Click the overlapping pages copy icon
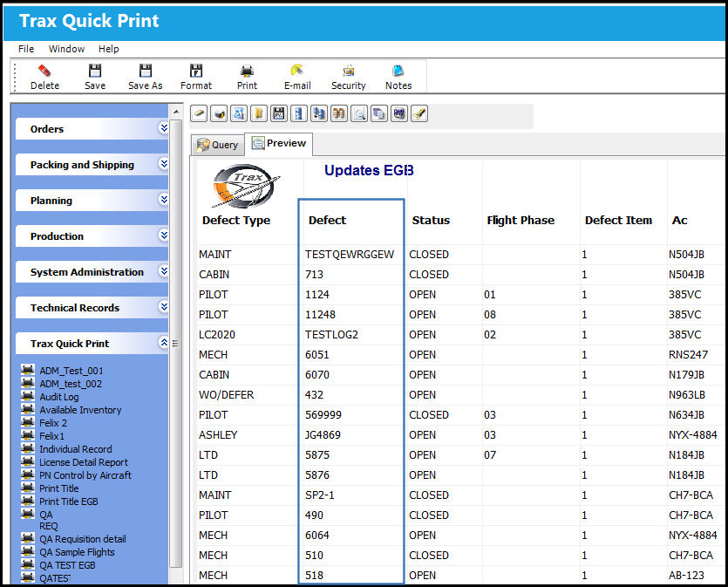Screen dimensions: 728x587 pos(379,113)
